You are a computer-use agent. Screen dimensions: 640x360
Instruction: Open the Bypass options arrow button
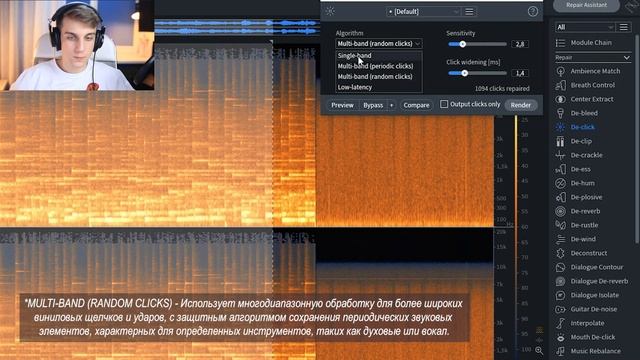click(x=391, y=105)
